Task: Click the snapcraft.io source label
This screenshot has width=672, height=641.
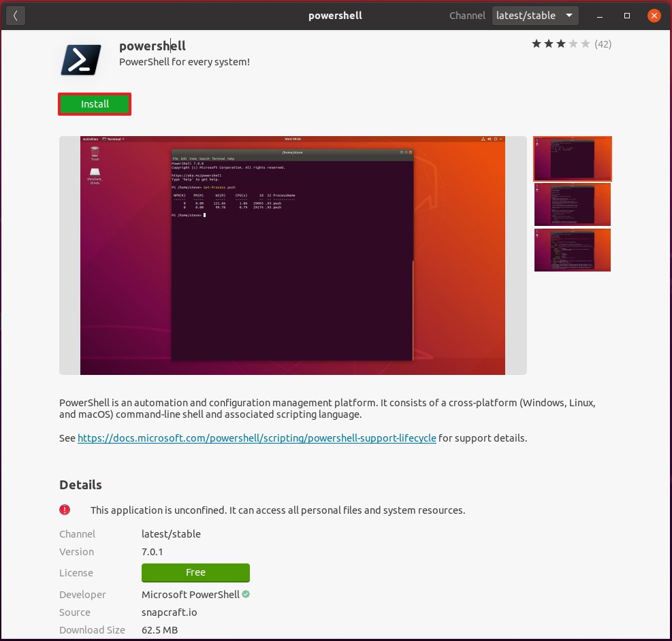Action: click(170, 612)
